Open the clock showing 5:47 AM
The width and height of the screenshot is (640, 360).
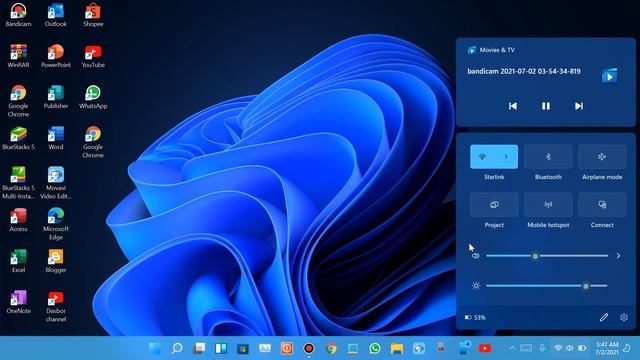(x=607, y=348)
